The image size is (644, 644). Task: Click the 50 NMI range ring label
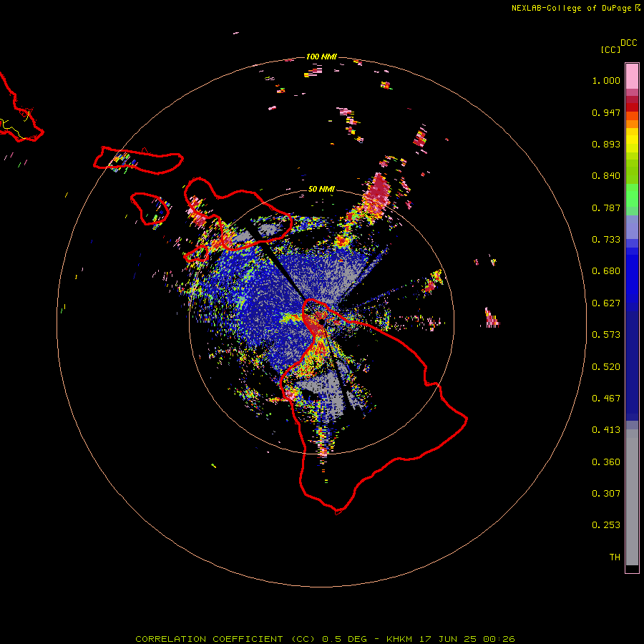click(x=321, y=189)
